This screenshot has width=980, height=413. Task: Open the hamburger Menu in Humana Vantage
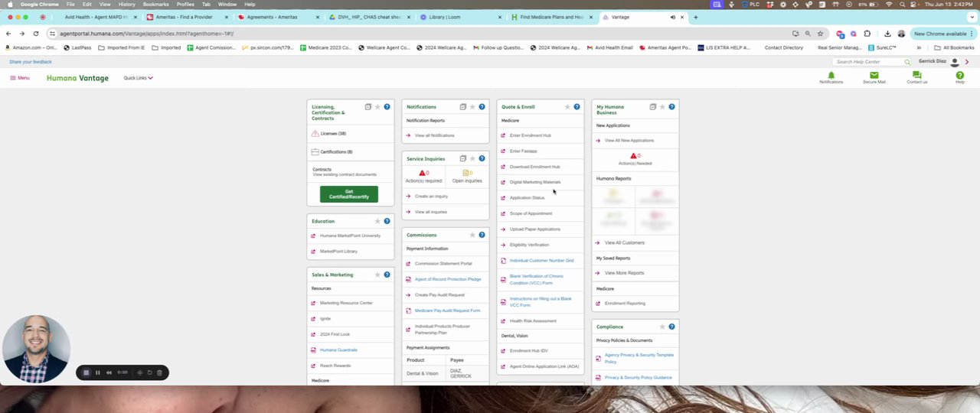tap(19, 78)
